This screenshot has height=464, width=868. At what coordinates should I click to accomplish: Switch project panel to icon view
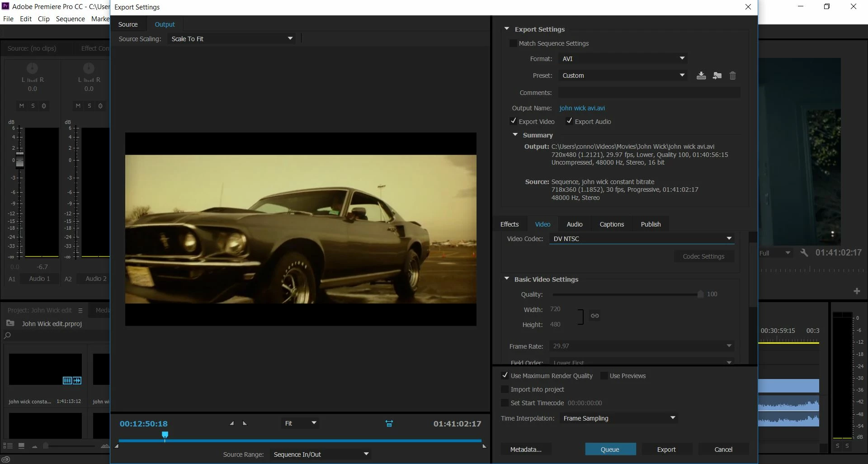[x=21, y=446]
